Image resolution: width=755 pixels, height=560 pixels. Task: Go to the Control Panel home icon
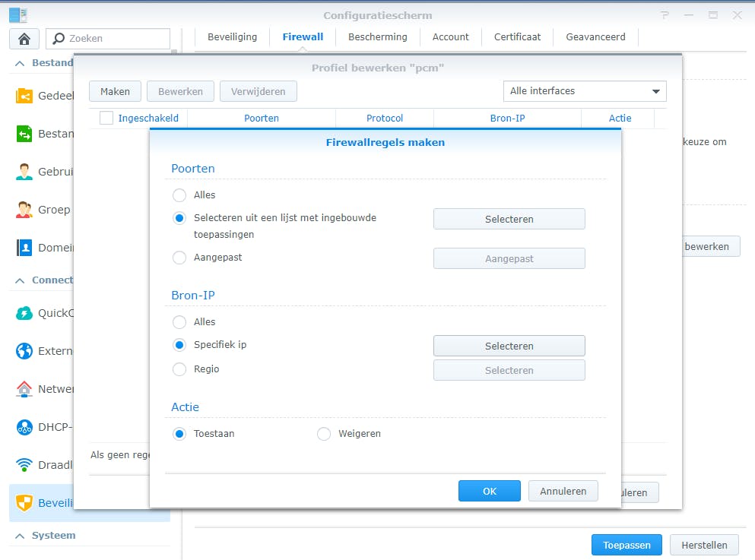click(24, 39)
